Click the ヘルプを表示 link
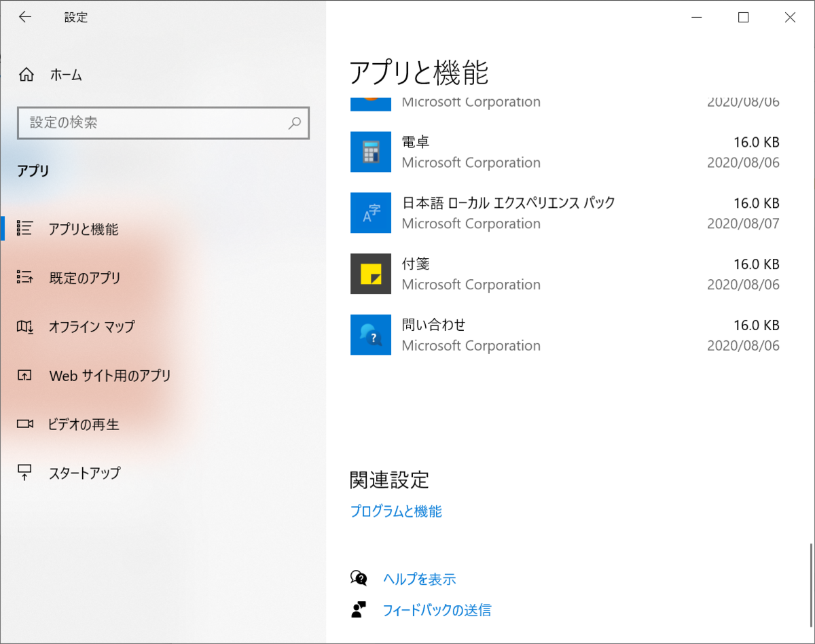 [420, 579]
